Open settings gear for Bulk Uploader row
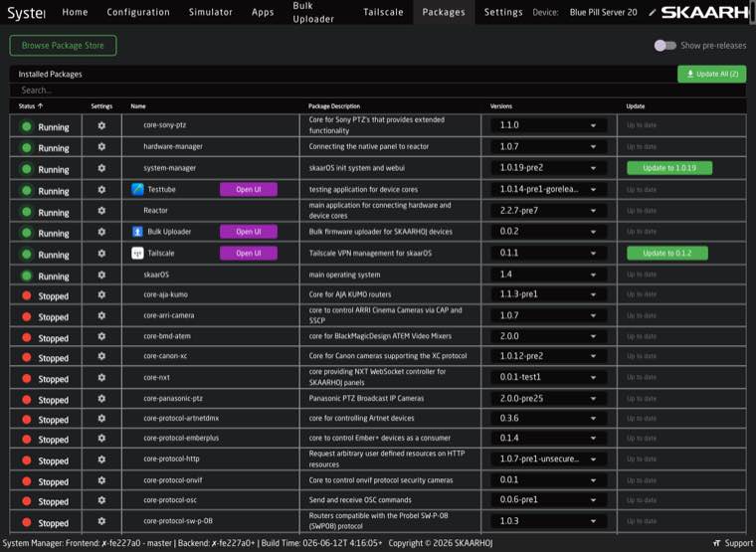Image resolution: width=756 pixels, height=552 pixels. pos(101,232)
